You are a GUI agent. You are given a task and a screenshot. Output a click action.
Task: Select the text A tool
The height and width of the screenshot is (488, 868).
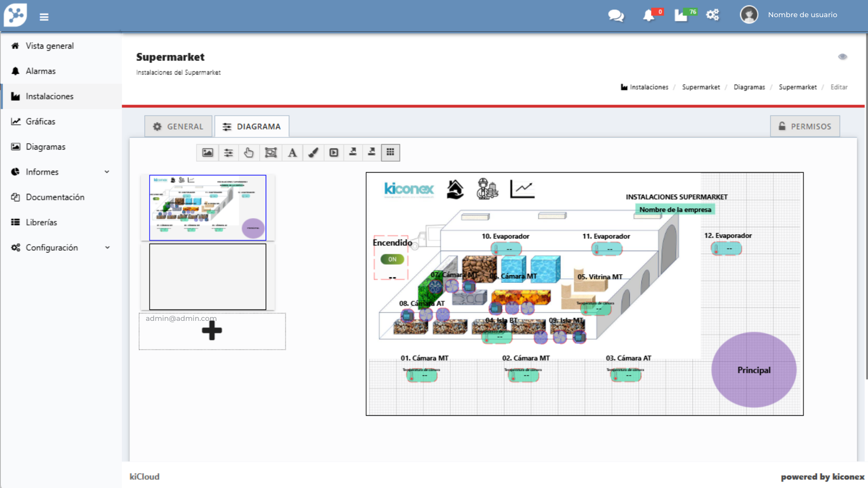point(292,153)
